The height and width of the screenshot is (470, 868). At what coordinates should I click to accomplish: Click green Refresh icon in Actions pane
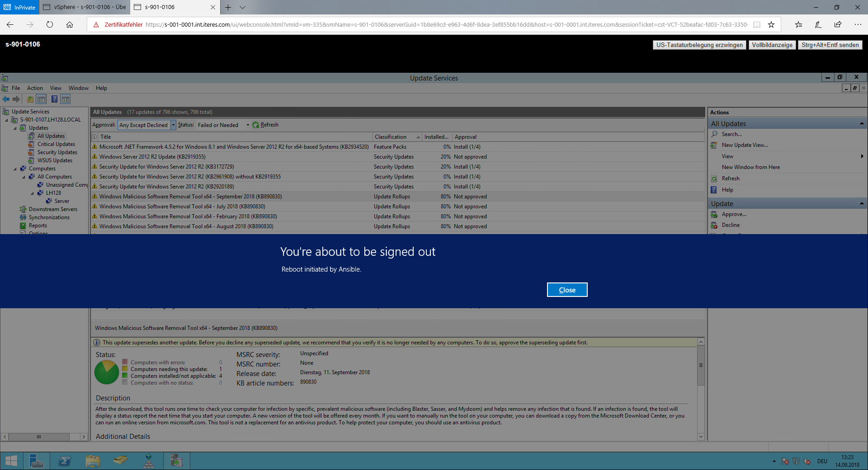(714, 179)
